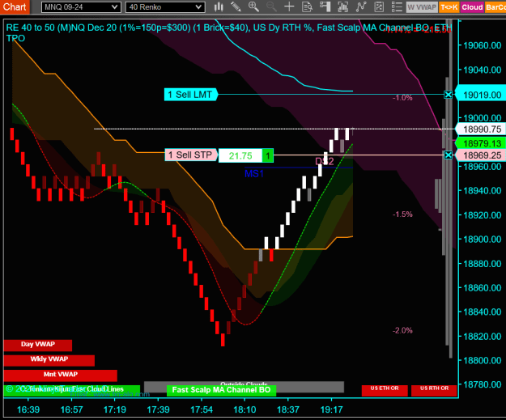Image resolution: width=506 pixels, height=420 pixels.
Task: Click the 19060.00 price axis label
Action: [x=483, y=45]
